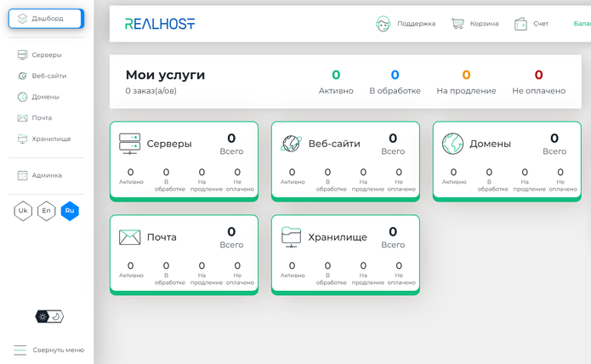Toggle the light/dark theme switch
Screen dimensions: 591x364
(x=49, y=316)
